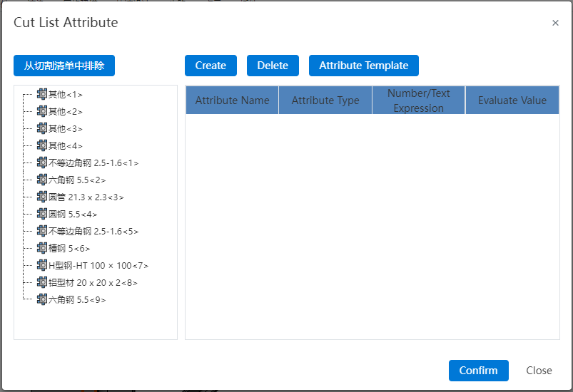Select 不等边角钢 2.5-1.6<5> in the tree
573x392 pixels.
coord(93,232)
